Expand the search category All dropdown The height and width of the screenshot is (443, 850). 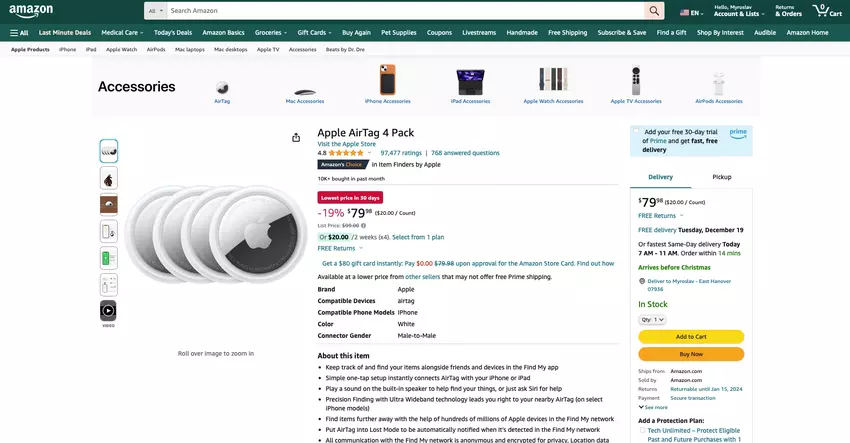[x=155, y=11]
